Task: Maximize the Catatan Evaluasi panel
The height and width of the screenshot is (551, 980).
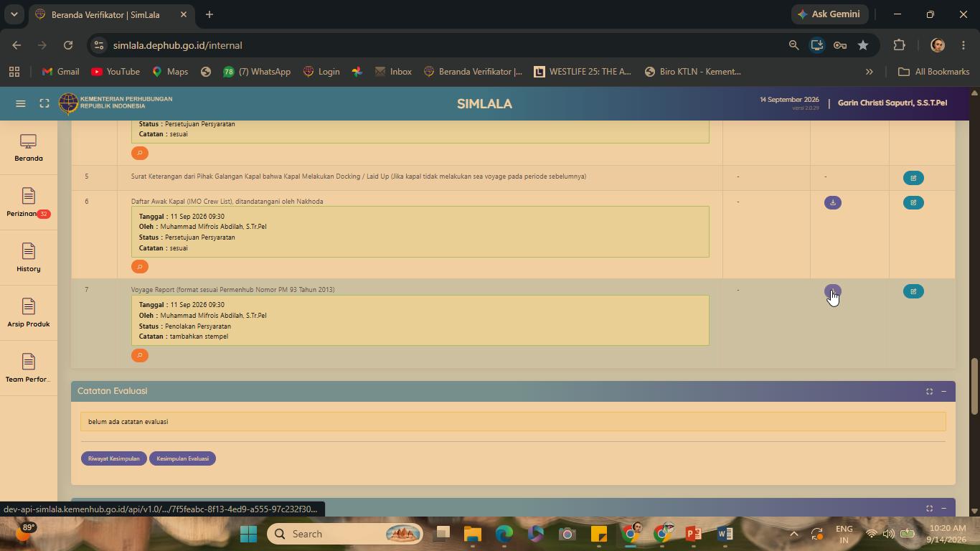Action: 929,391
